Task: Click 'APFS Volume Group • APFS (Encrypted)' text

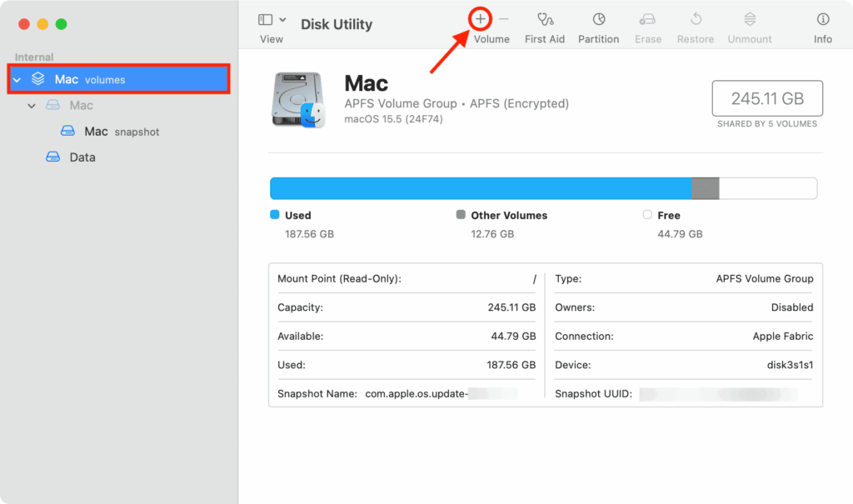Action: tap(456, 103)
